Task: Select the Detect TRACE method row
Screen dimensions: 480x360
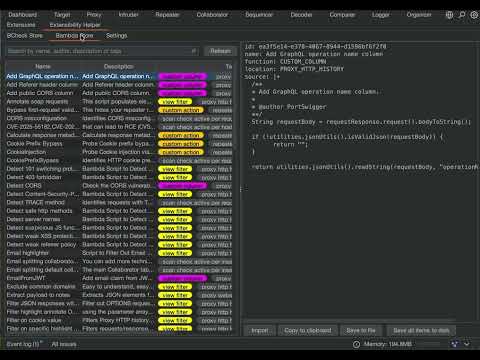Action: click(x=119, y=202)
